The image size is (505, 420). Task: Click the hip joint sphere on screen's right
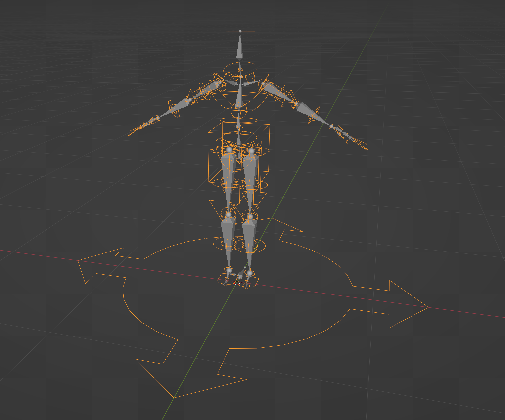click(251, 151)
